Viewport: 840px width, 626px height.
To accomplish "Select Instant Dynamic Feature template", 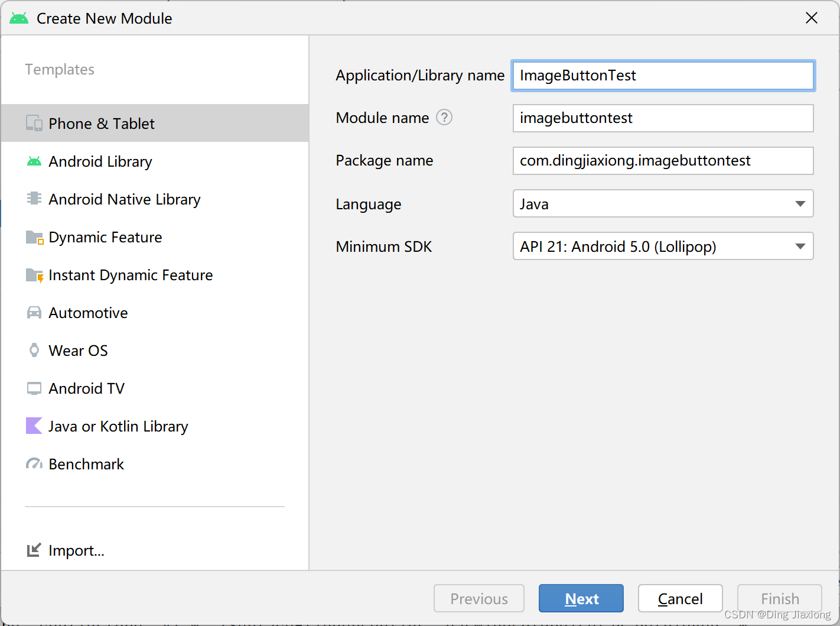I will pos(155,275).
